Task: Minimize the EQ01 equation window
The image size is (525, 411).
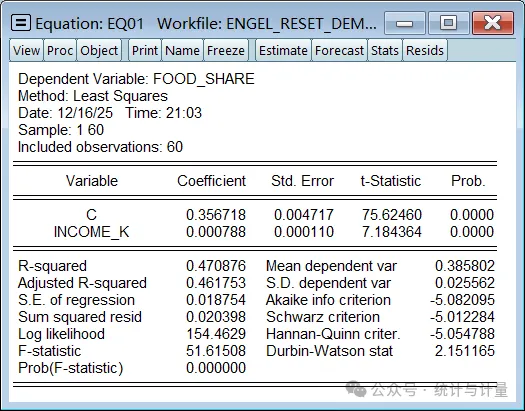Action: point(405,23)
